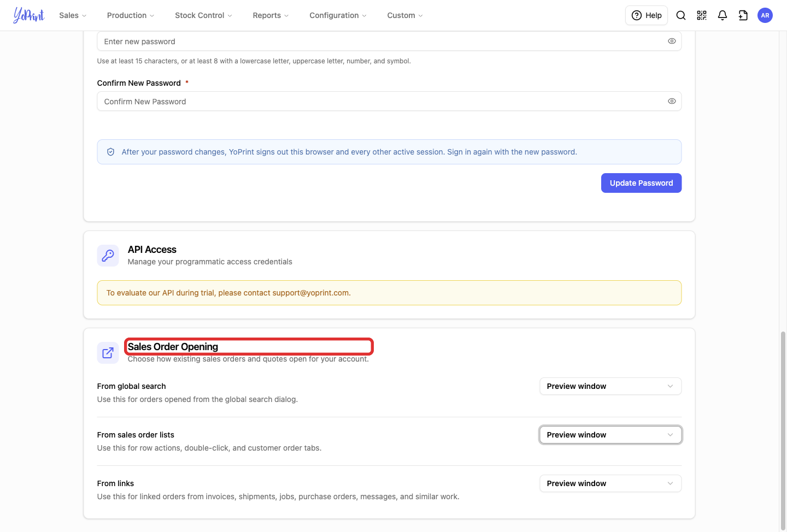Open the Custom menu

coord(405,15)
